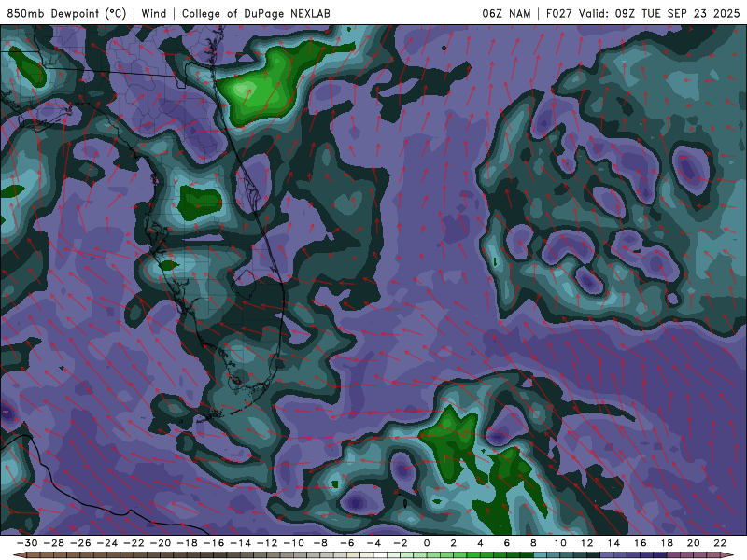Click the -16 value on the color scale

214,543
